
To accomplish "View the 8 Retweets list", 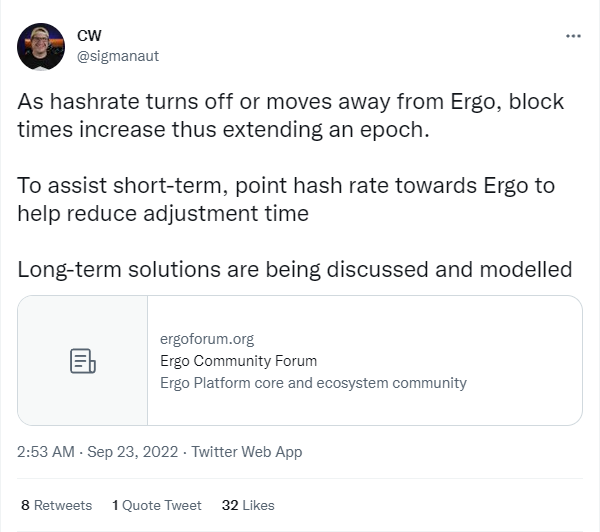I will [57, 505].
